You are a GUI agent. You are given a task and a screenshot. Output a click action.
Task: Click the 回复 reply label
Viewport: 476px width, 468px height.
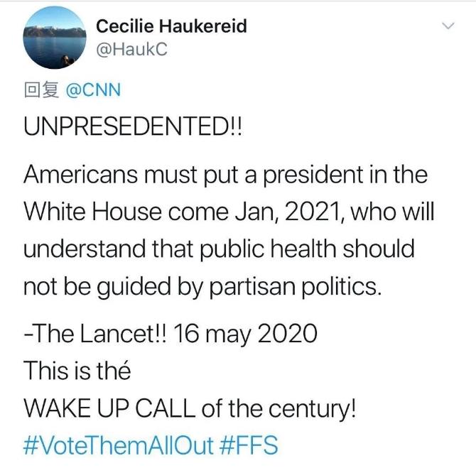(40, 90)
